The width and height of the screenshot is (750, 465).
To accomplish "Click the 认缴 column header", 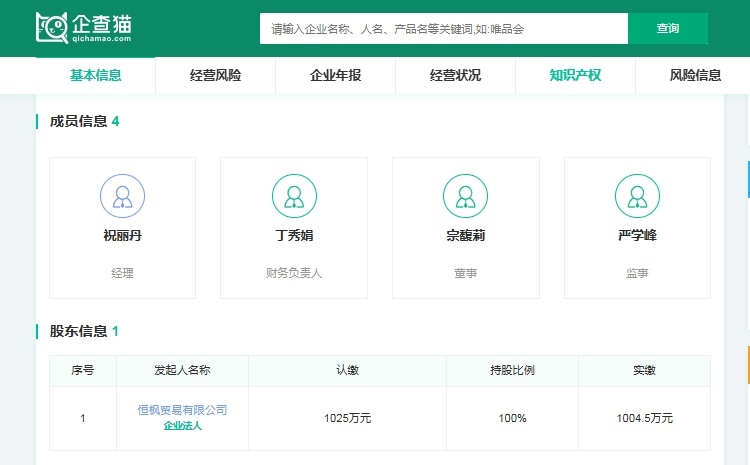I will click(347, 370).
